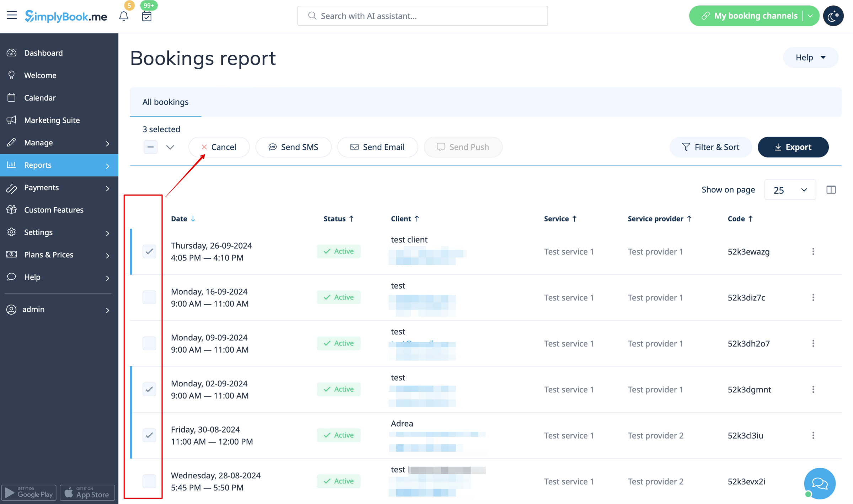Toggle dark mode with the moon icon
The width and height of the screenshot is (853, 504).
(833, 16)
